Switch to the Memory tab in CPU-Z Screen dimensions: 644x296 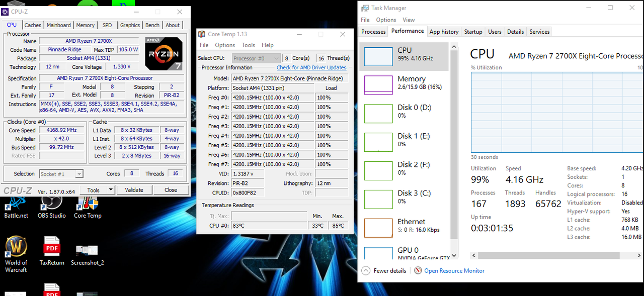point(85,25)
